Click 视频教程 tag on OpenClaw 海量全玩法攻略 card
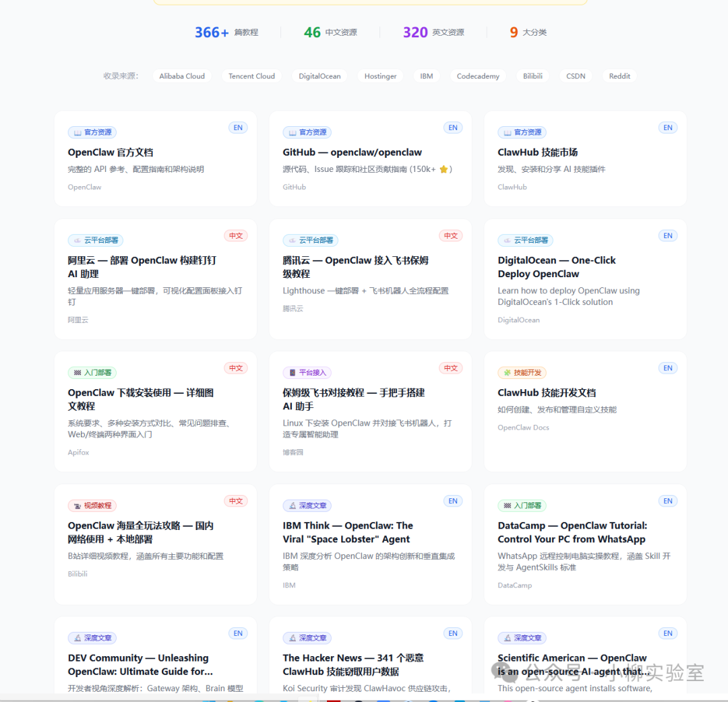Image resolution: width=728 pixels, height=702 pixels. tap(92, 506)
